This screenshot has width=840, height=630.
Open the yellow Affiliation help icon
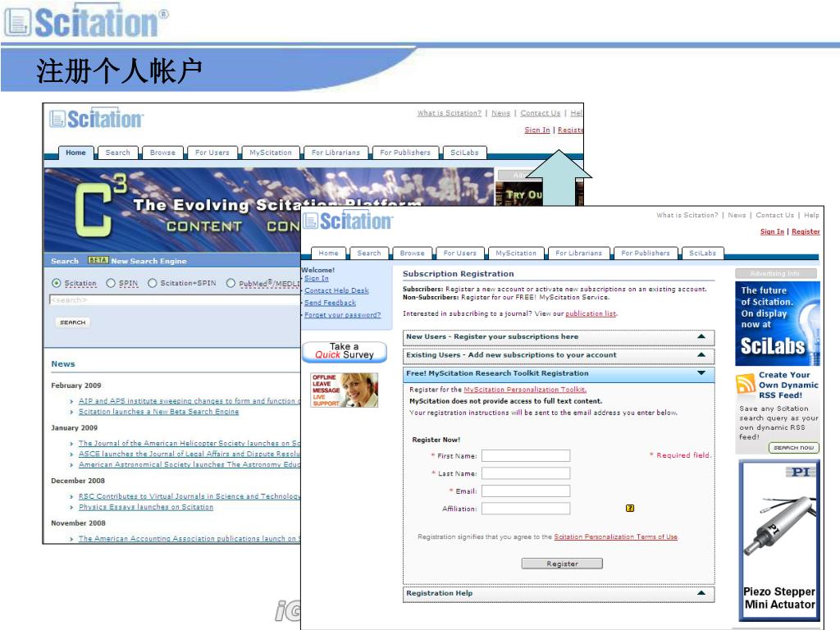click(630, 508)
